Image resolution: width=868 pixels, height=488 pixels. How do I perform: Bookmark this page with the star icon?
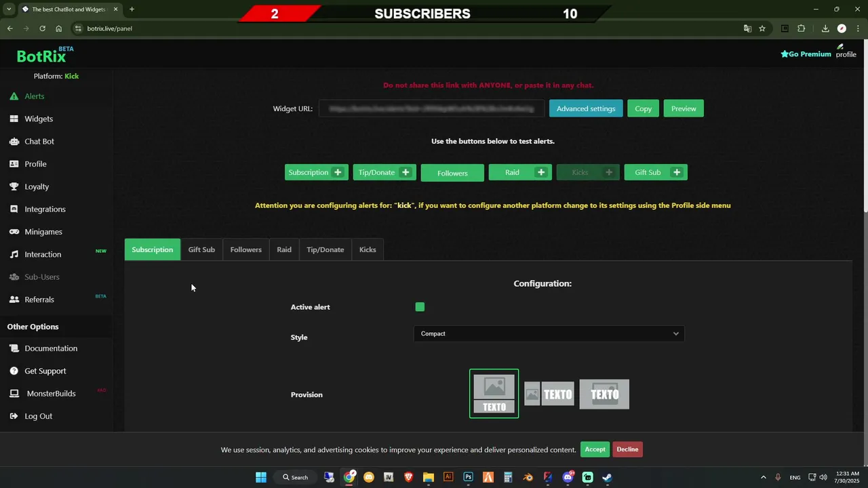point(762,28)
